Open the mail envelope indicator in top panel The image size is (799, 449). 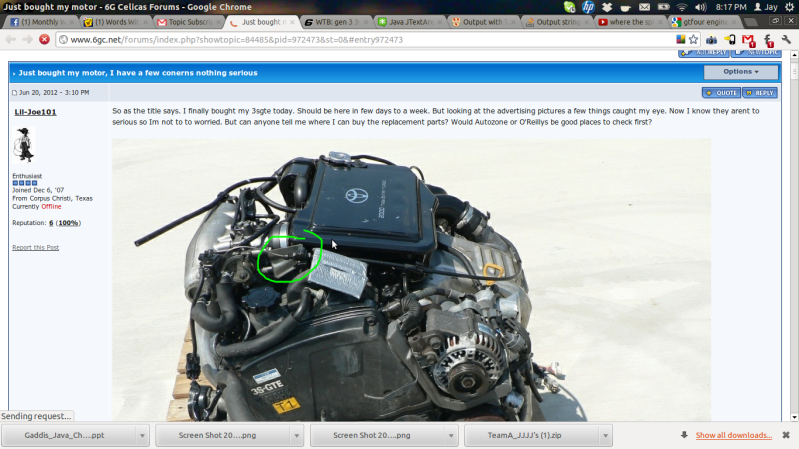pyautogui.click(x=645, y=7)
